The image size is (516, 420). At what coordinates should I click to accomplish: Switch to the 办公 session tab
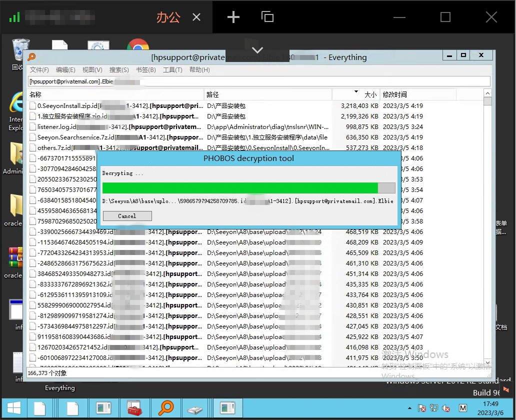168,17
